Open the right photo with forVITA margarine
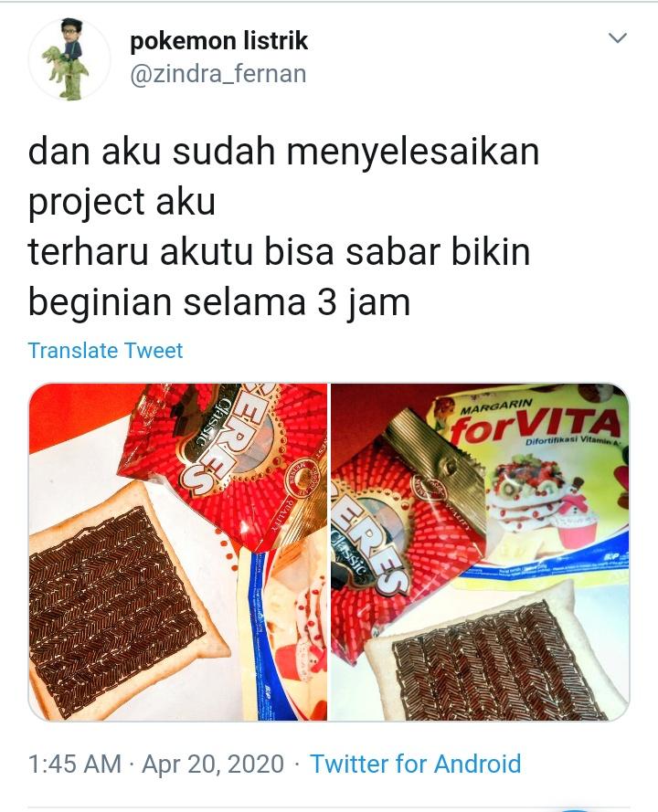The image size is (658, 812). click(481, 552)
